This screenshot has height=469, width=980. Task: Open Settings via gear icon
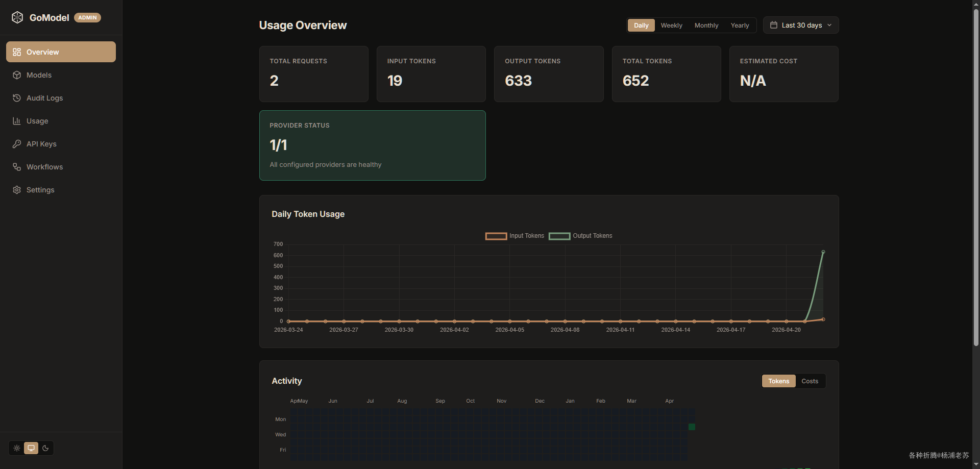pyautogui.click(x=17, y=190)
